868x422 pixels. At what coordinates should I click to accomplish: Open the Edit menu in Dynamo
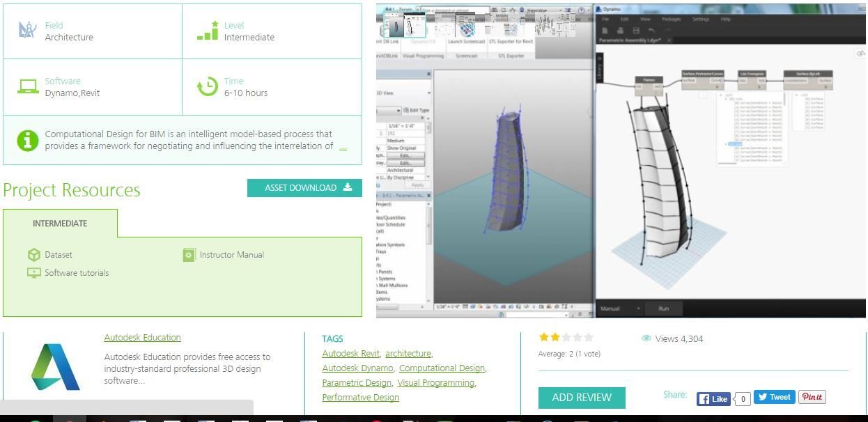(x=625, y=19)
